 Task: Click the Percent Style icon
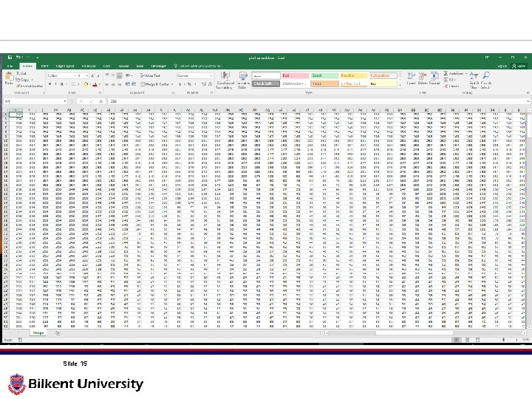tap(188, 84)
